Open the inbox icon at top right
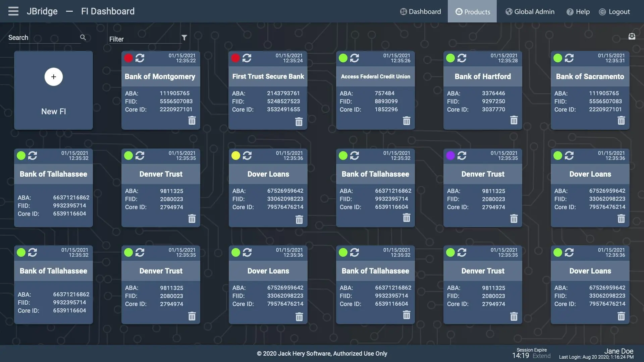The width and height of the screenshot is (644, 362). click(x=632, y=37)
